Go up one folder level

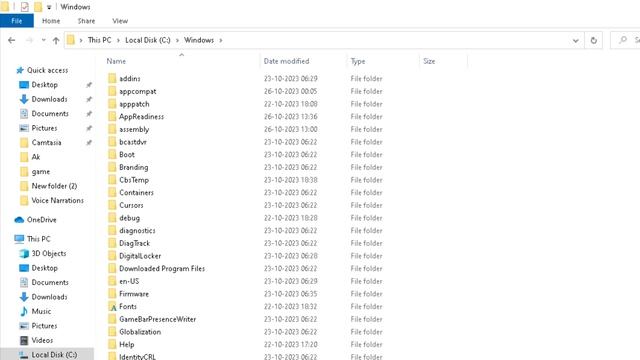pyautogui.click(x=56, y=40)
